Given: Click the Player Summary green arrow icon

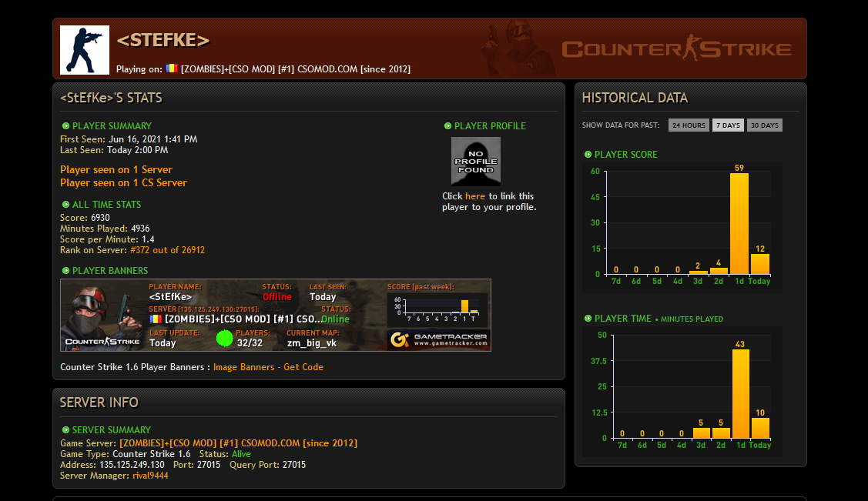Looking at the screenshot, I should click(65, 125).
